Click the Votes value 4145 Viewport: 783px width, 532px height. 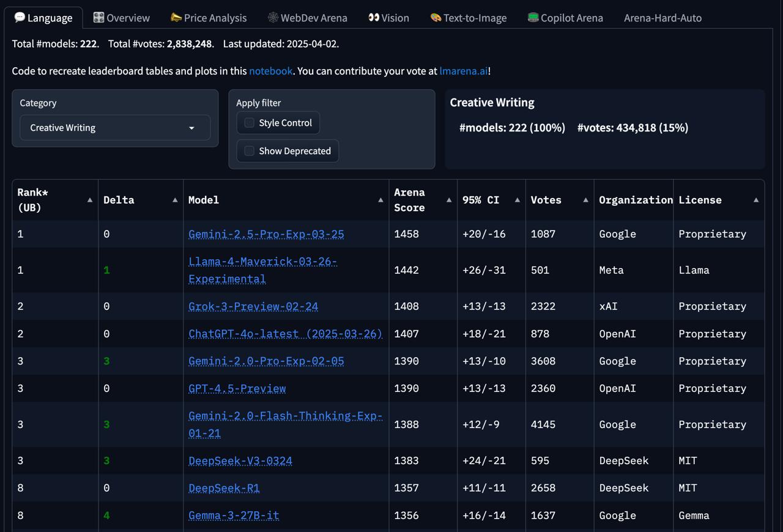coord(543,424)
